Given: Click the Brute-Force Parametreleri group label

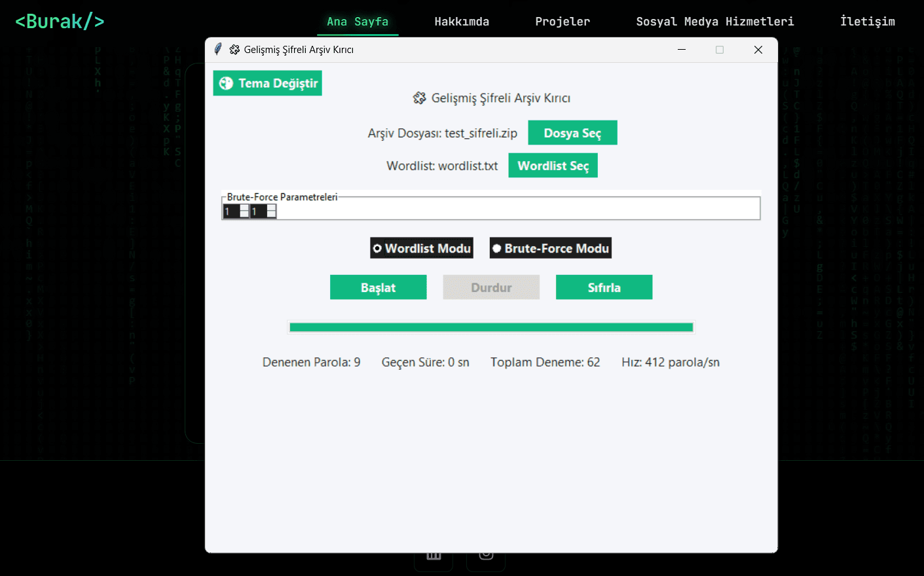Looking at the screenshot, I should click(x=282, y=197).
